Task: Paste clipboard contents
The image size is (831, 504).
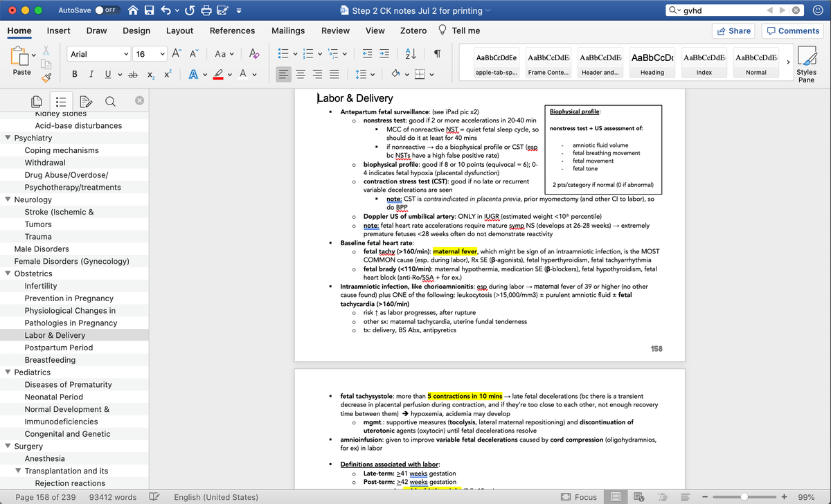Action: tap(21, 61)
